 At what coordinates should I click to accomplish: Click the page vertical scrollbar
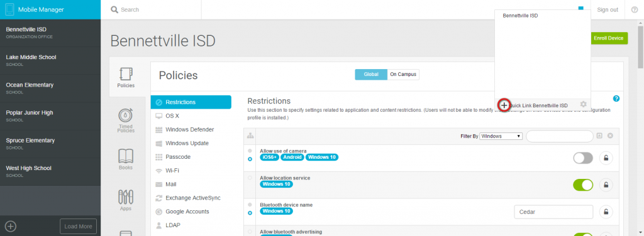(640, 46)
